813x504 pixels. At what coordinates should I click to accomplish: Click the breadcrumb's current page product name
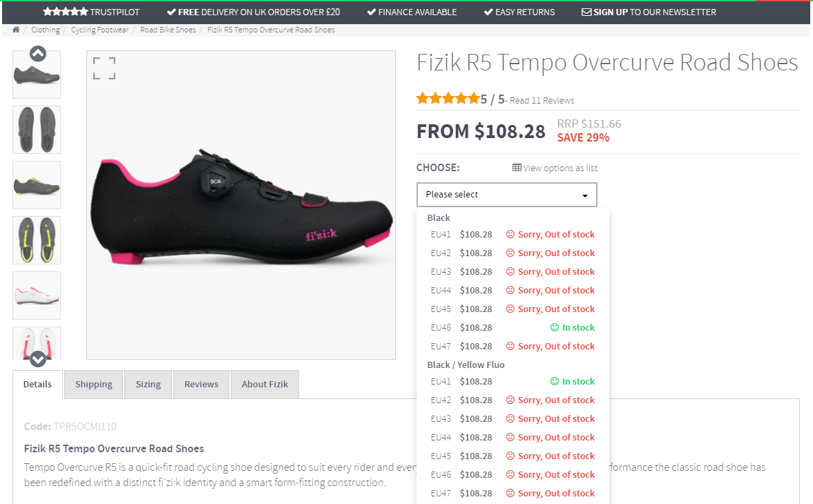(x=271, y=30)
